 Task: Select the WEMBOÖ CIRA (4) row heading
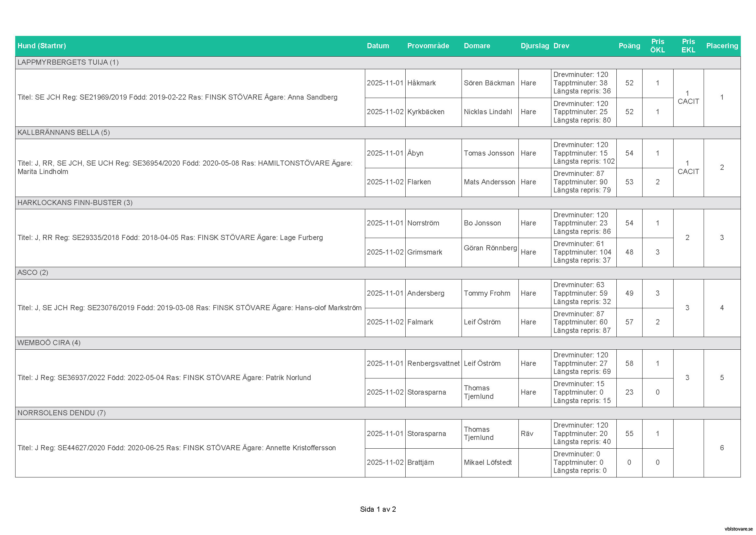[49, 343]
